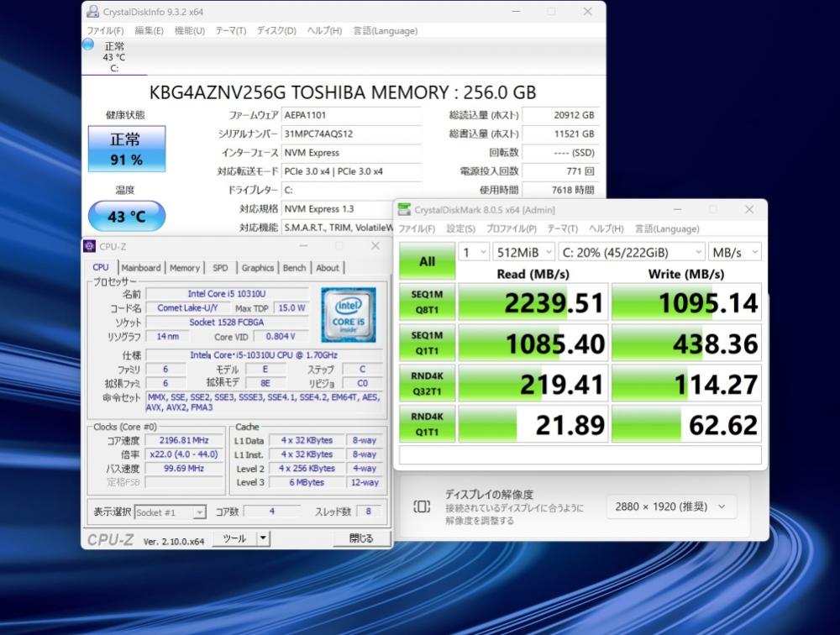The height and width of the screenshot is (635, 840).
Task: Click the 閉じる button in CPU-Z
Action: [x=361, y=538]
